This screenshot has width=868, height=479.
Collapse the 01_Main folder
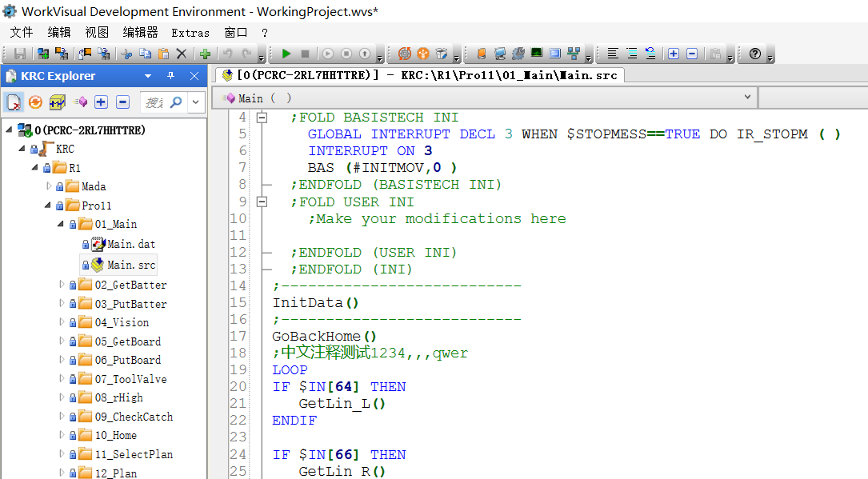[60, 224]
